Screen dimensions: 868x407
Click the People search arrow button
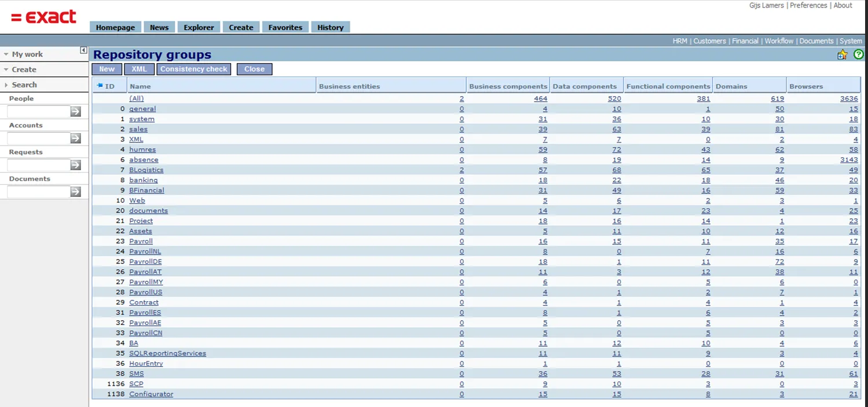click(x=75, y=112)
